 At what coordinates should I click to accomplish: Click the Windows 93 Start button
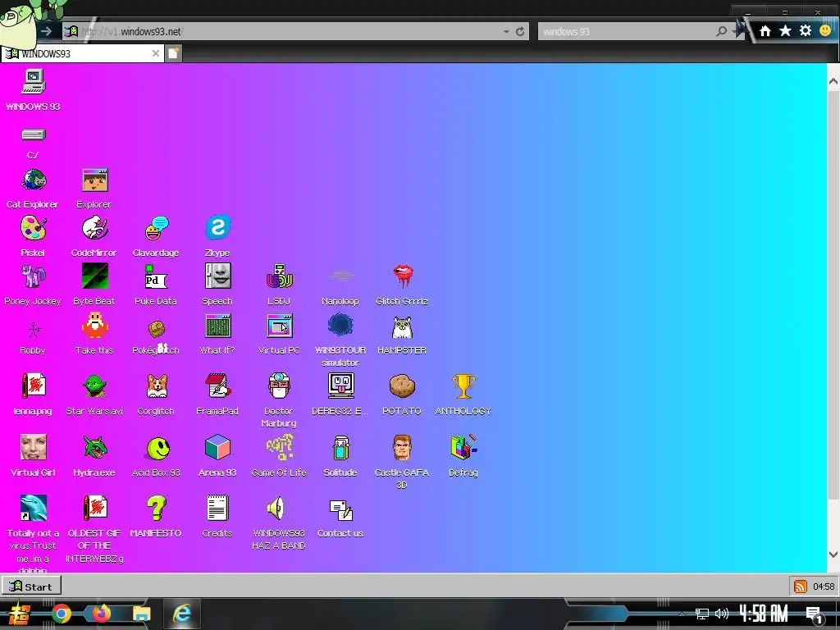click(32, 586)
